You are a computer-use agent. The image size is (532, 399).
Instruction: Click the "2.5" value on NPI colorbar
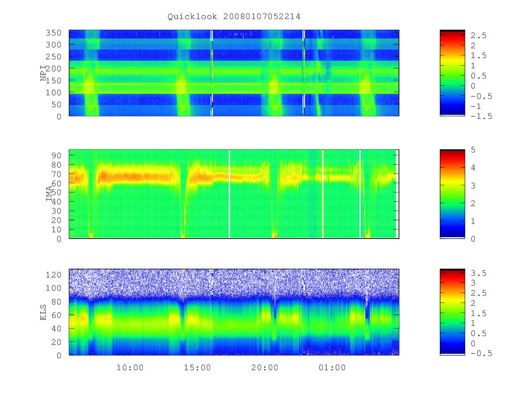(478, 35)
